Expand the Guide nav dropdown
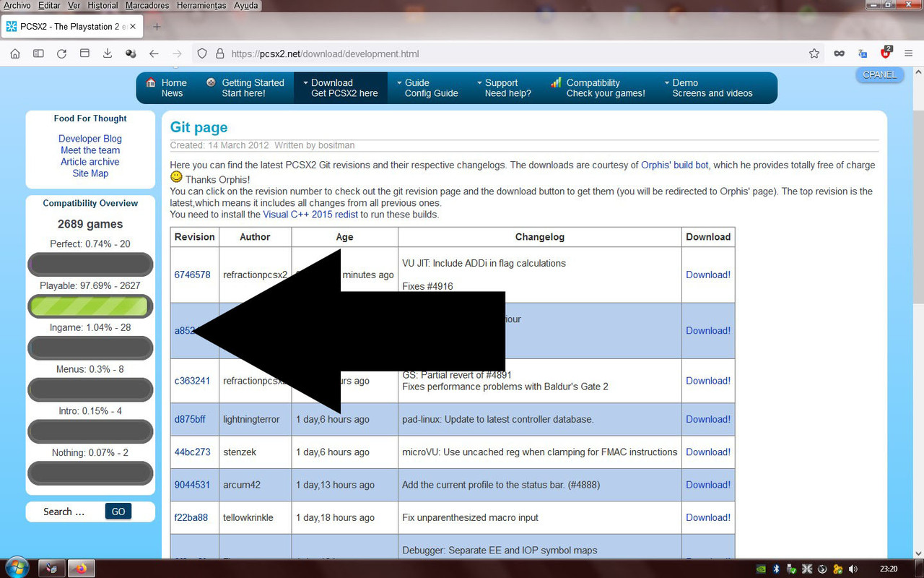Screen dimensions: 924x578 (x=427, y=87)
